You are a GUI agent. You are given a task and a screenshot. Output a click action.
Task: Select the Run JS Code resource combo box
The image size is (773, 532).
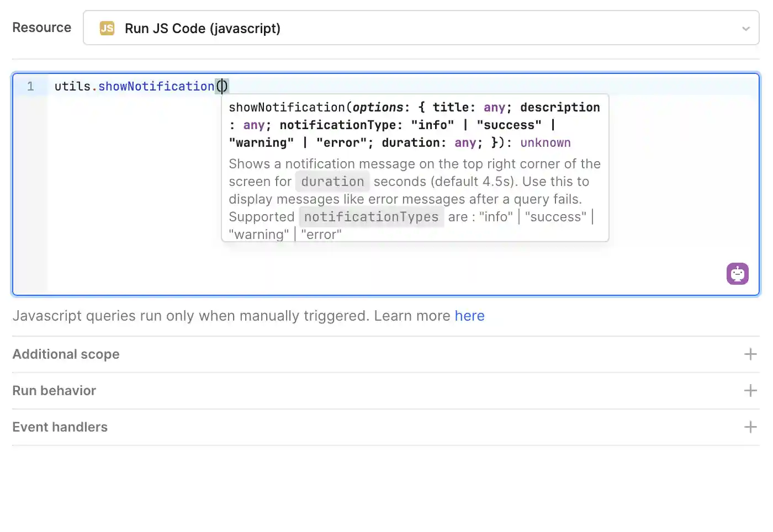point(420,28)
